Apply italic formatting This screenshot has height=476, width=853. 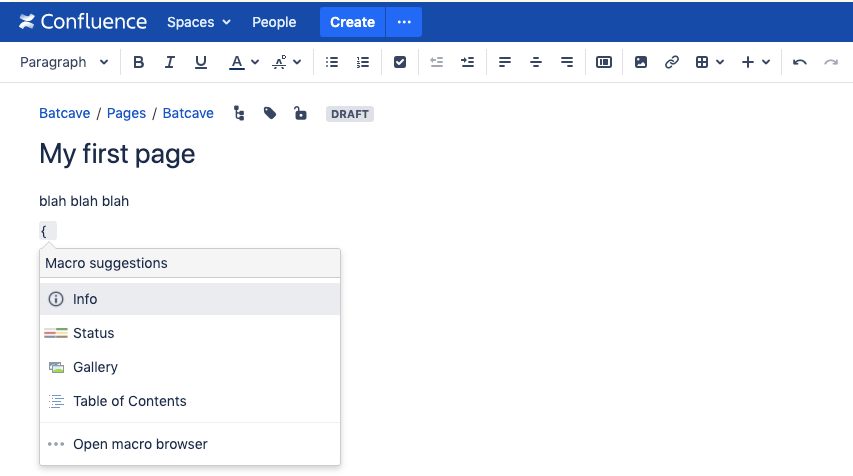pos(170,62)
